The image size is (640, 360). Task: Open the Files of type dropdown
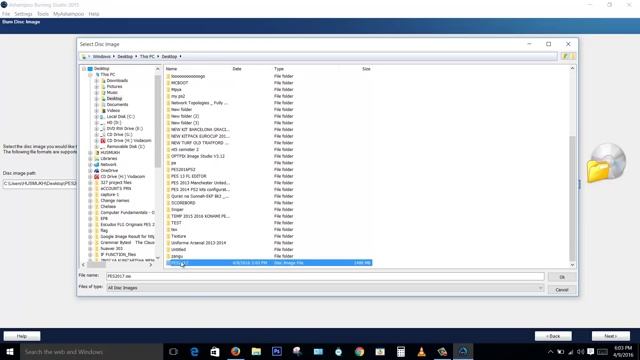pos(325,288)
